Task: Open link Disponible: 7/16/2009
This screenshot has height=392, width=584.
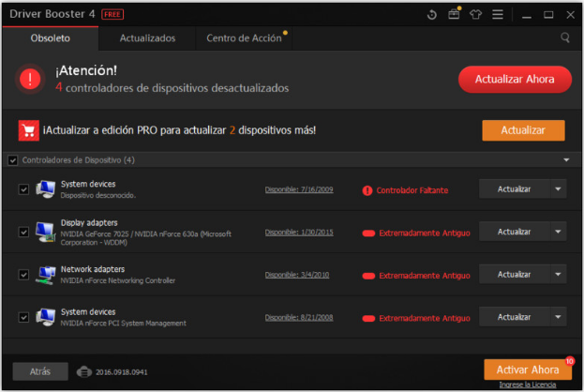Action: (x=299, y=189)
